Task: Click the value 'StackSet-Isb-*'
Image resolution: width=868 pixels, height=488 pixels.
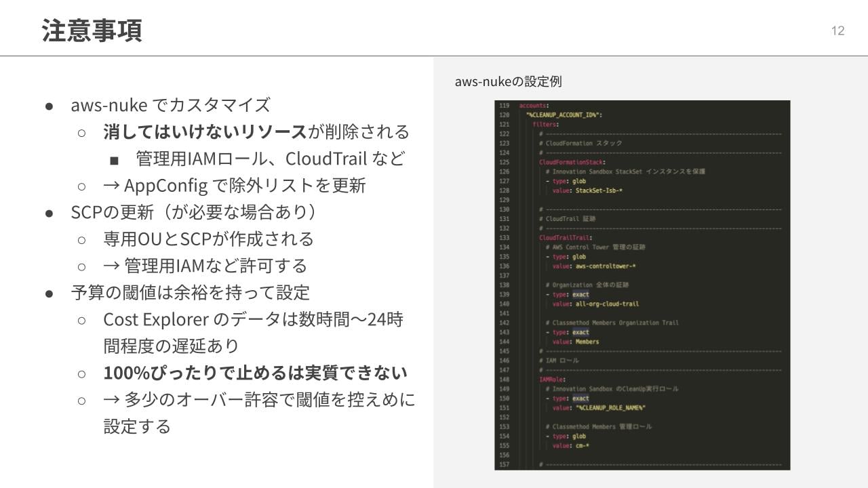Action: (x=597, y=190)
